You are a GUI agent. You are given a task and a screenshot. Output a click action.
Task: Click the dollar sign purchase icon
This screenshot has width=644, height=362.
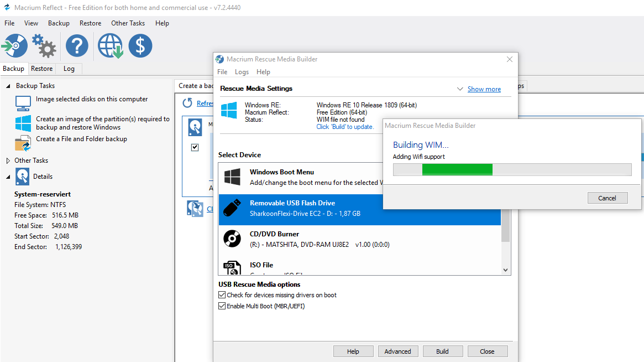(140, 45)
